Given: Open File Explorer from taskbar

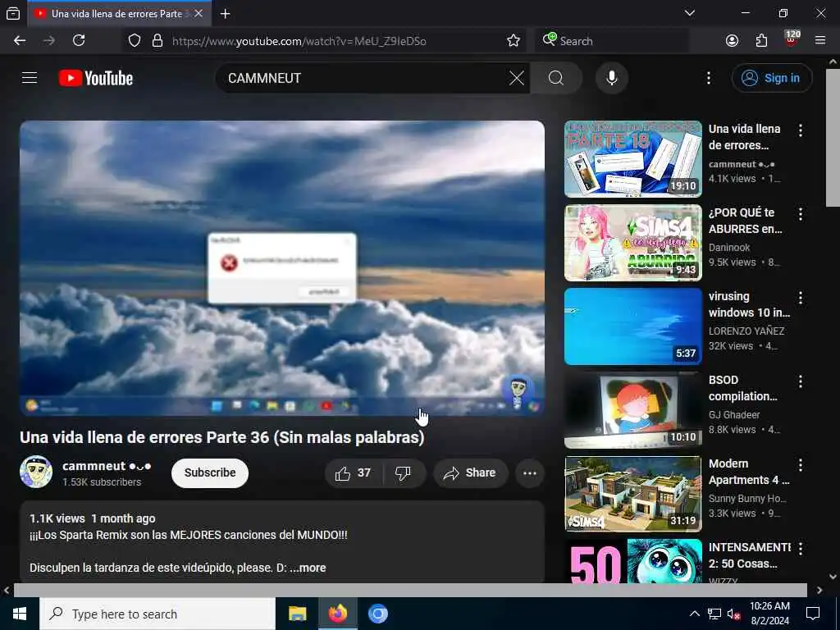Looking at the screenshot, I should [297, 614].
